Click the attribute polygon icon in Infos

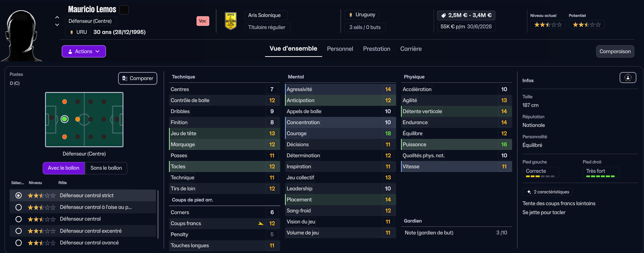tap(627, 78)
